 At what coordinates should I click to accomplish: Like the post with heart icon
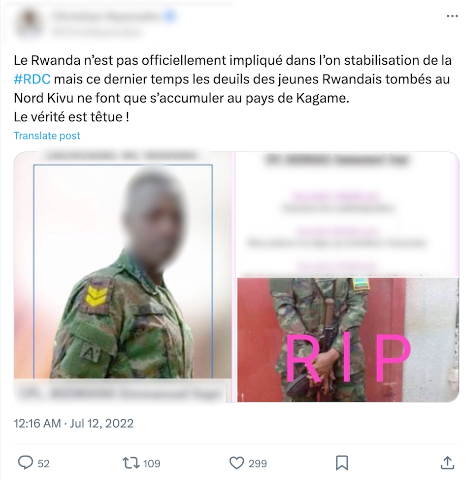237,463
